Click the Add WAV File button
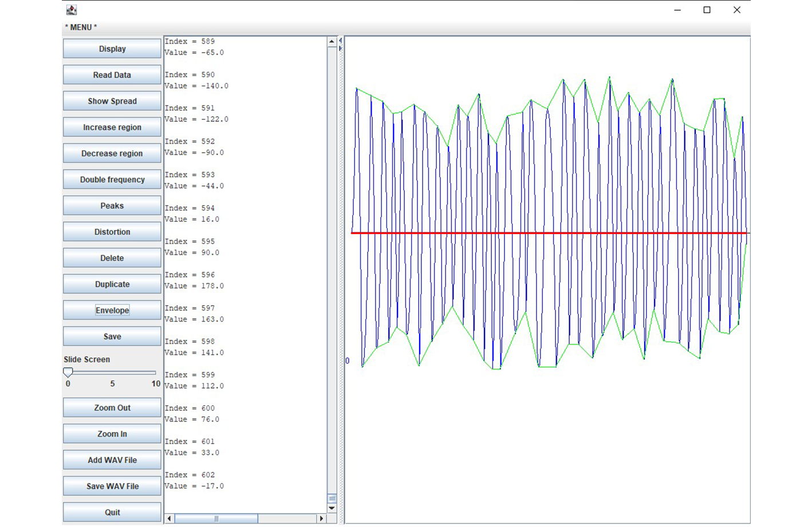812x527 pixels. pos(112,460)
